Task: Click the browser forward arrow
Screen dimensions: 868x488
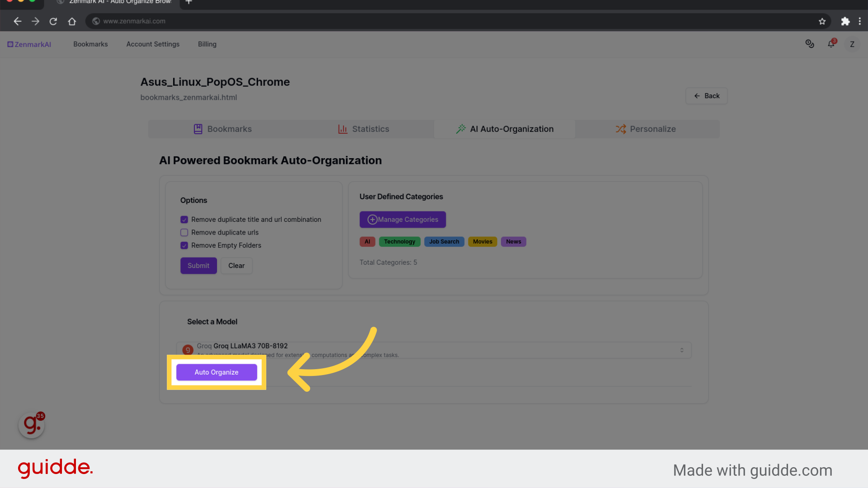Action: [35, 21]
